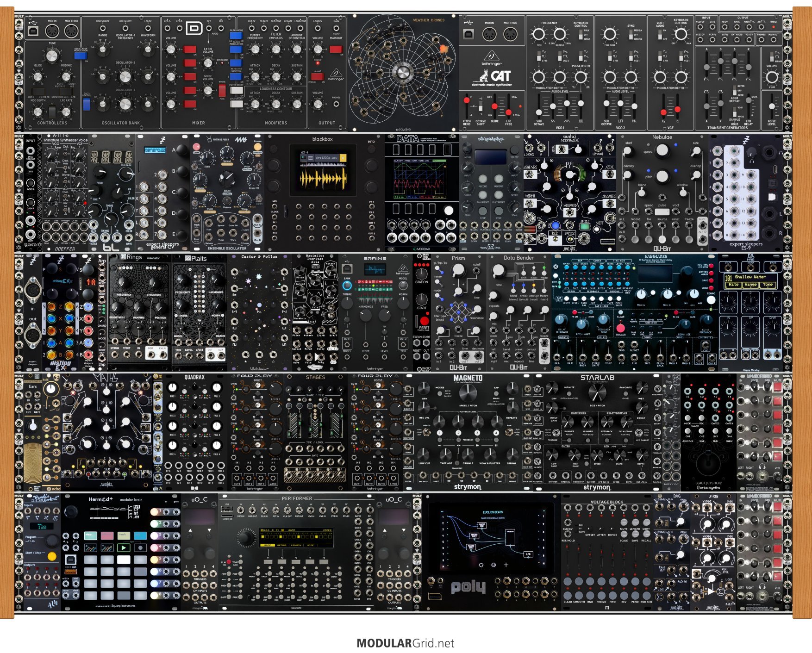Viewport: 812px width, 653px height.
Task: Select the RETRIG tab on the Periformer display
Action: point(281,545)
